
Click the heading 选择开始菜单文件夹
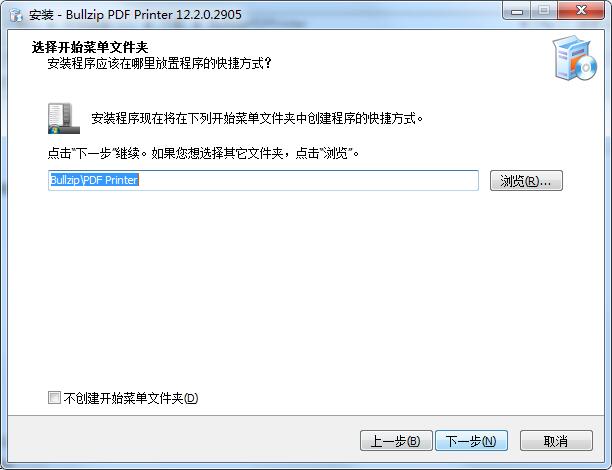click(90, 47)
